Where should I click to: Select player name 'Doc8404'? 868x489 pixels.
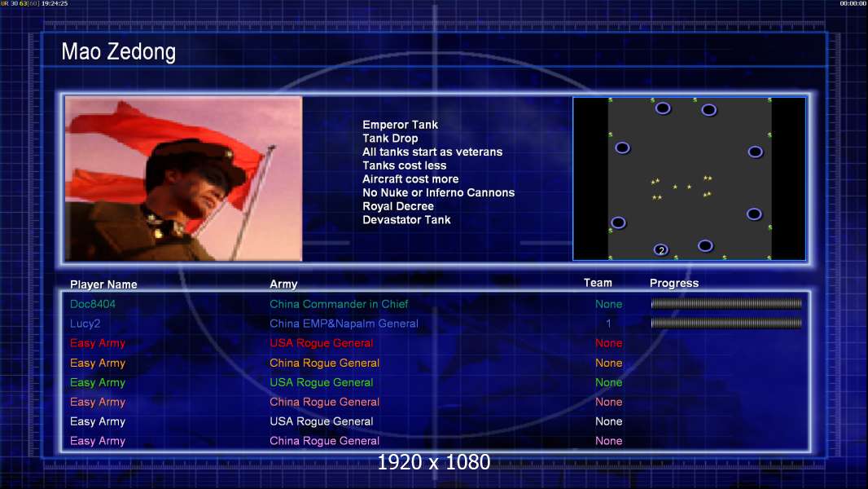point(93,304)
